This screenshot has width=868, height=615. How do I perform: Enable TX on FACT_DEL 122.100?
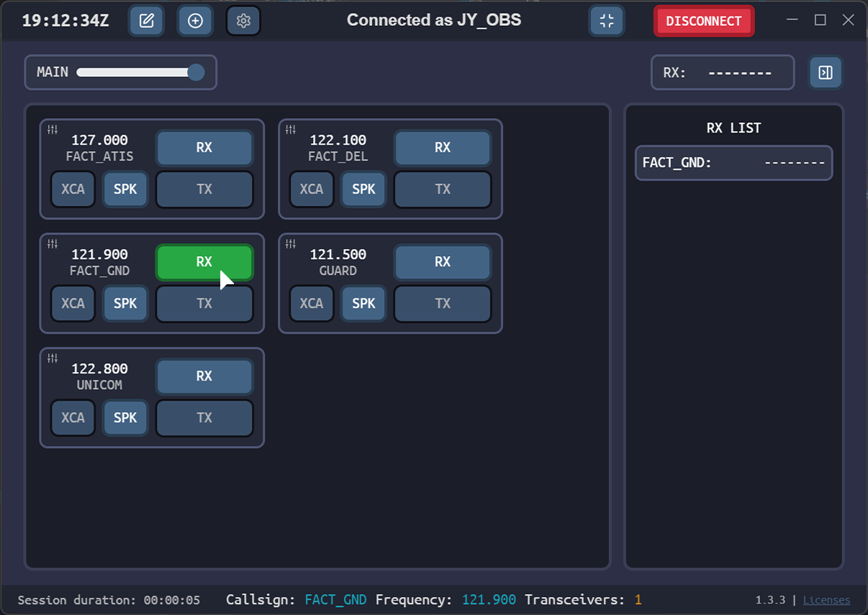pyautogui.click(x=443, y=189)
